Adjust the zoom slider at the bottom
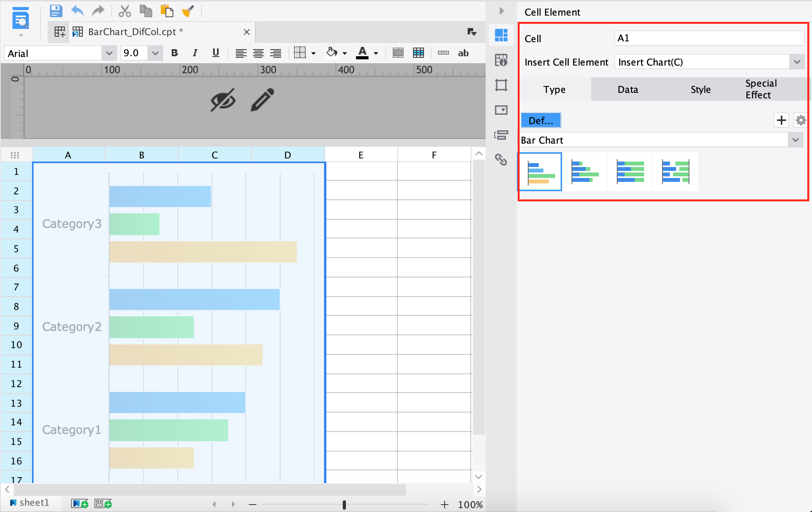Viewport: 812px width, 512px height. pos(344,504)
